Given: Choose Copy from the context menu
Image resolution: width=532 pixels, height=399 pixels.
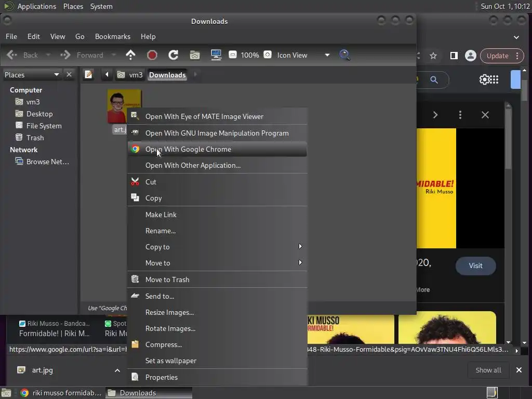Looking at the screenshot, I should click(x=217, y=198).
